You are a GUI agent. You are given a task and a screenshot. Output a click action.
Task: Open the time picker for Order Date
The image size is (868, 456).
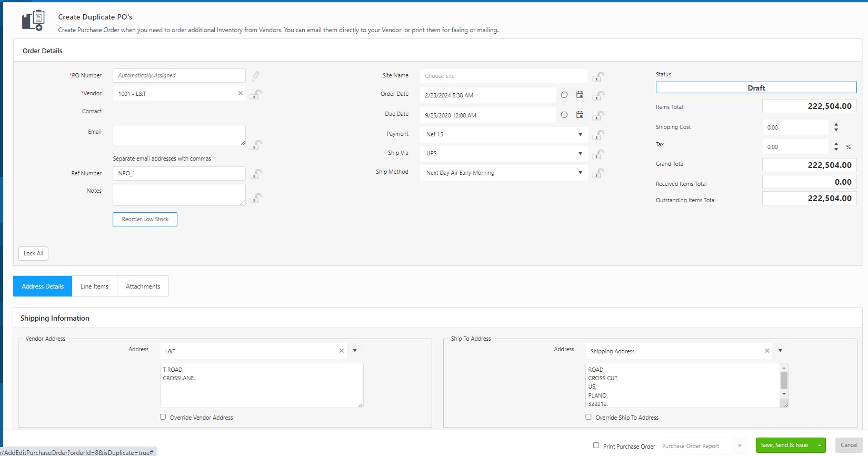(x=564, y=95)
